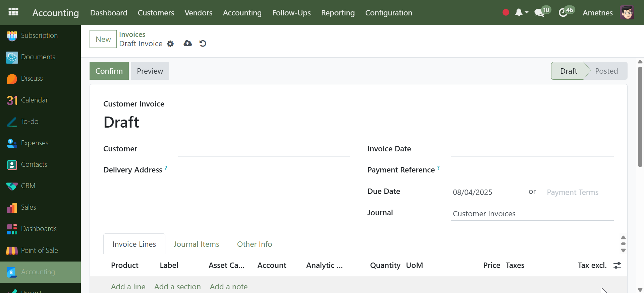Open the Reporting menu

(x=337, y=13)
